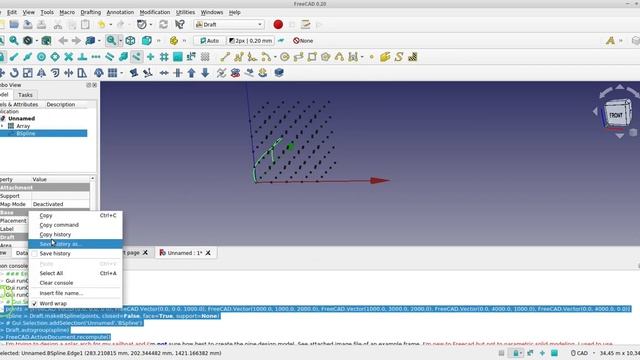
Task: Choose Select All in context menu
Action: point(76,273)
